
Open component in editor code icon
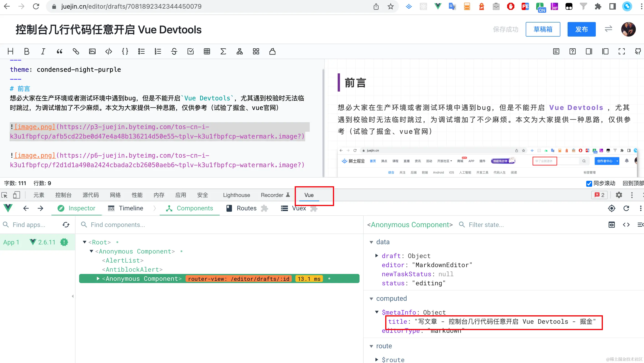626,225
